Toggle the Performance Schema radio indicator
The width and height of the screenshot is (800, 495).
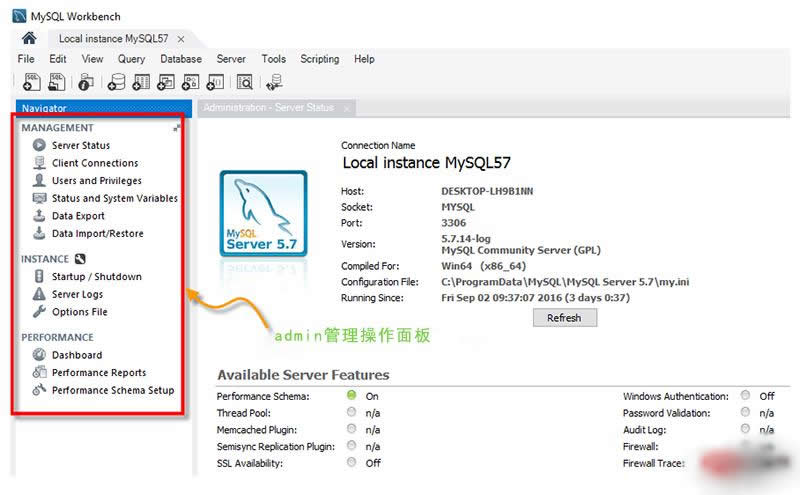tap(352, 396)
